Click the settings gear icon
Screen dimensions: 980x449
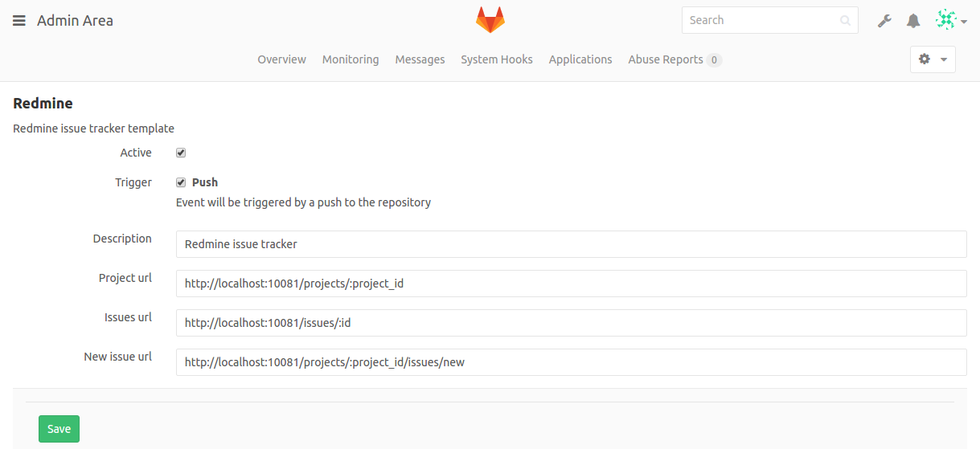click(925, 59)
